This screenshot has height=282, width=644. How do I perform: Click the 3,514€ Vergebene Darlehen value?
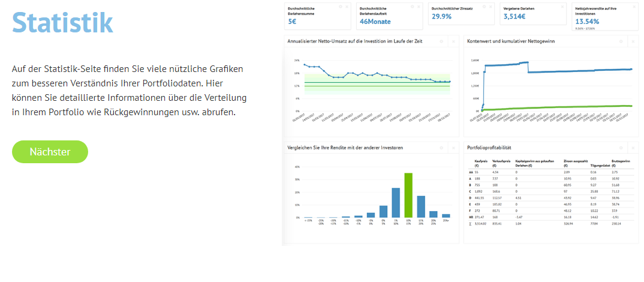click(x=514, y=16)
